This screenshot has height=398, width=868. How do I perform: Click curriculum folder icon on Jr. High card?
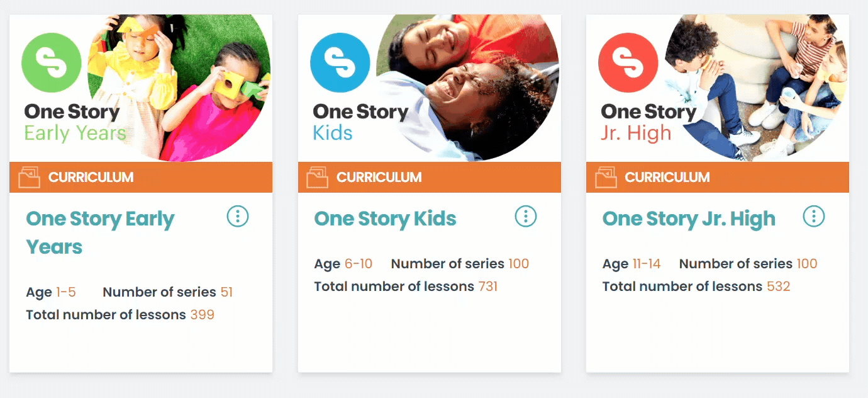click(x=606, y=177)
